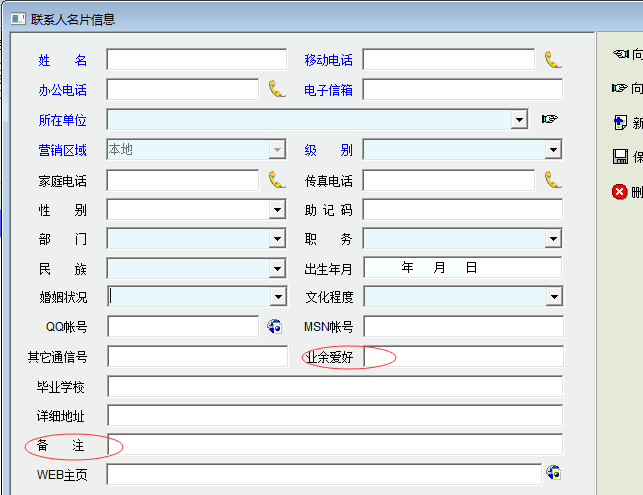
Task: Click the phone icon beside 家庭电话
Action: click(x=277, y=180)
